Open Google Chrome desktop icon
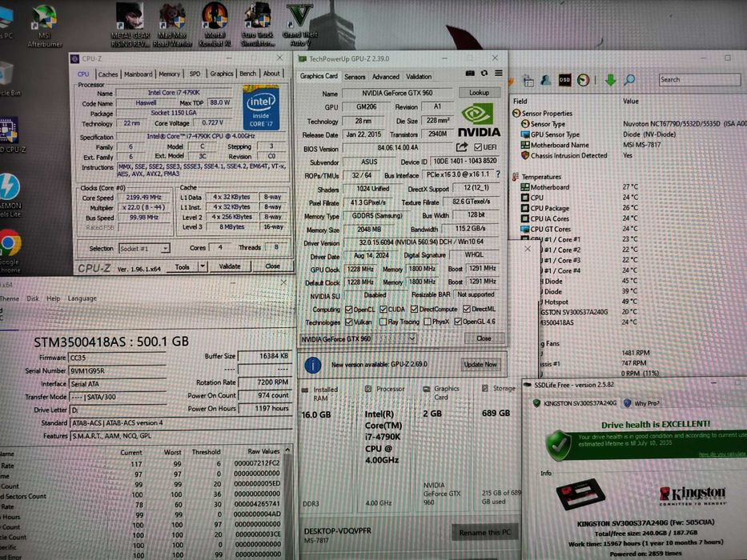This screenshot has height=560, width=747. tap(10, 251)
